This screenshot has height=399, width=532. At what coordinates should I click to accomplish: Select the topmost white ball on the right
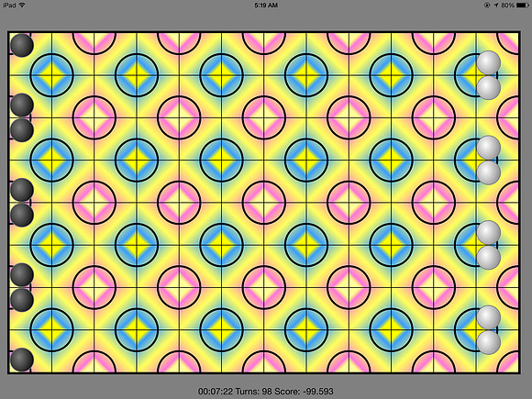point(489,62)
